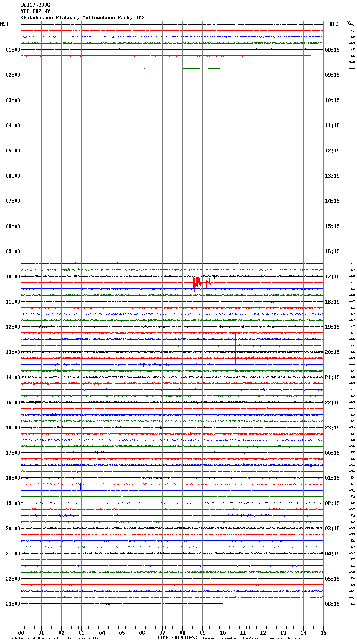Click the 17:15 UTC time label
The image size is (357, 644).
tap(332, 277)
